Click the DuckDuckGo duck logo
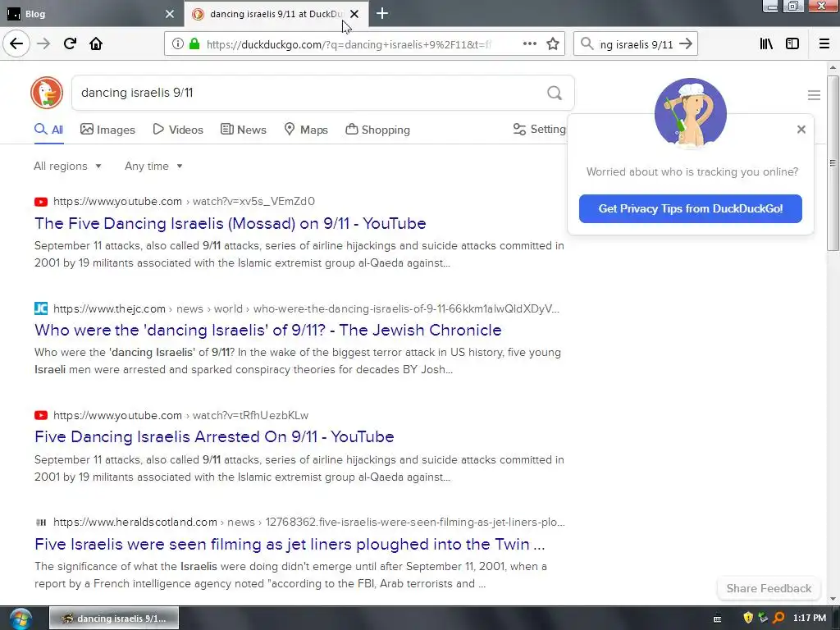The width and height of the screenshot is (840, 630). click(47, 93)
